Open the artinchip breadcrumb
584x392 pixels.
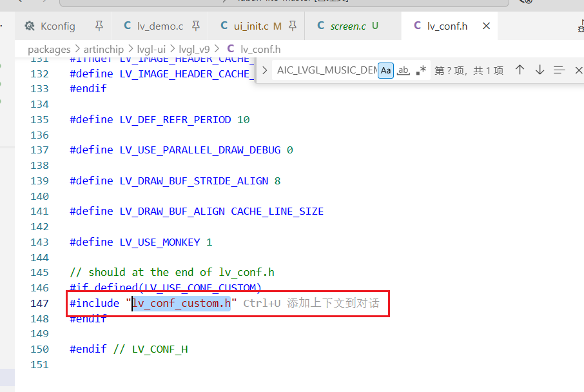(104, 49)
